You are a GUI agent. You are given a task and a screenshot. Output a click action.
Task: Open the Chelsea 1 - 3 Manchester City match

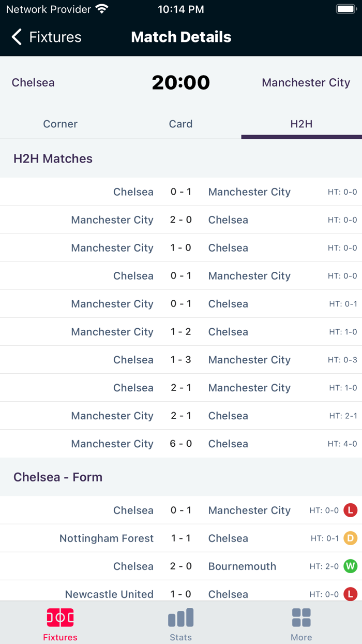[x=181, y=360]
